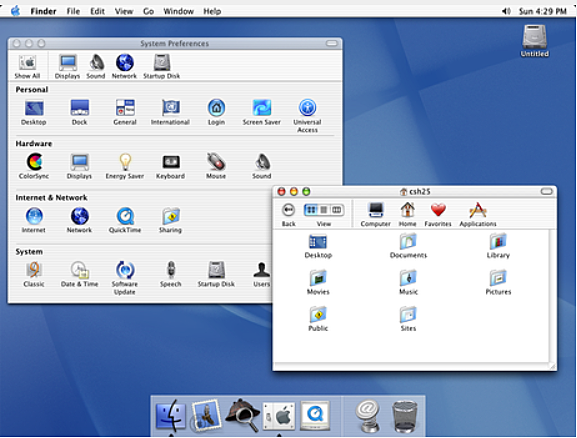Click the Finder icon in the Dock

(x=170, y=416)
